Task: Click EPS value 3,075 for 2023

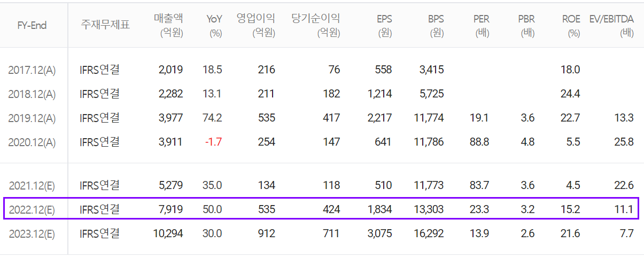Action: coord(380,233)
